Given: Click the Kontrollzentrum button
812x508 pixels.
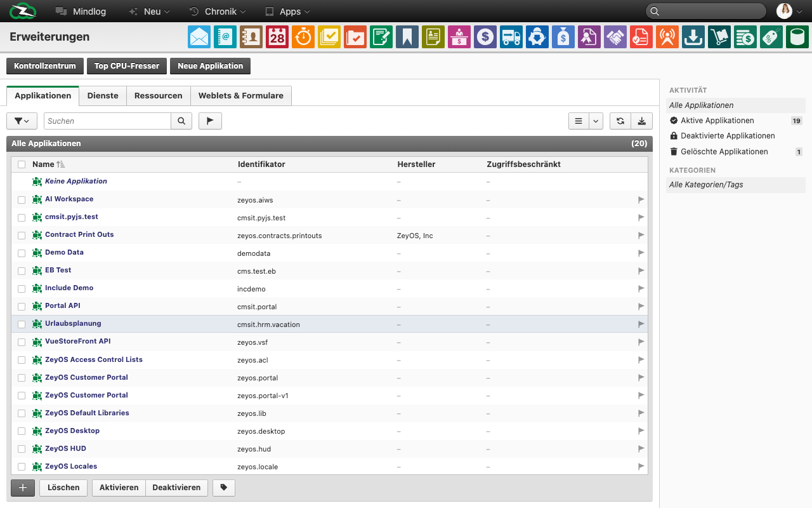Looking at the screenshot, I should click(45, 66).
